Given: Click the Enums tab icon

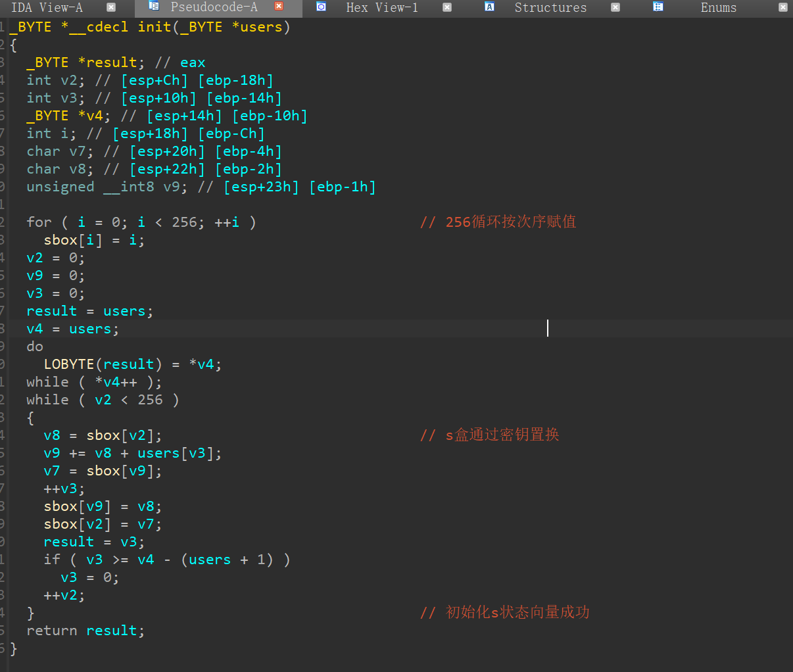Looking at the screenshot, I should pyautogui.click(x=658, y=7).
